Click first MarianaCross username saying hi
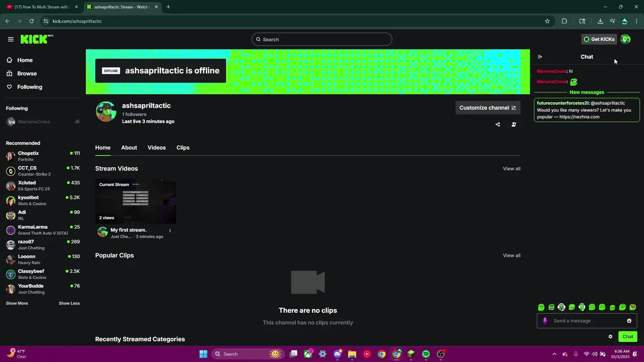Screen dimensions: 644x362 (x=551, y=71)
